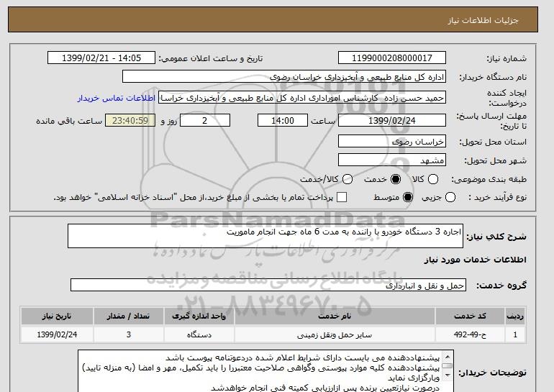Click the service code cell ح-49-492

470,334
